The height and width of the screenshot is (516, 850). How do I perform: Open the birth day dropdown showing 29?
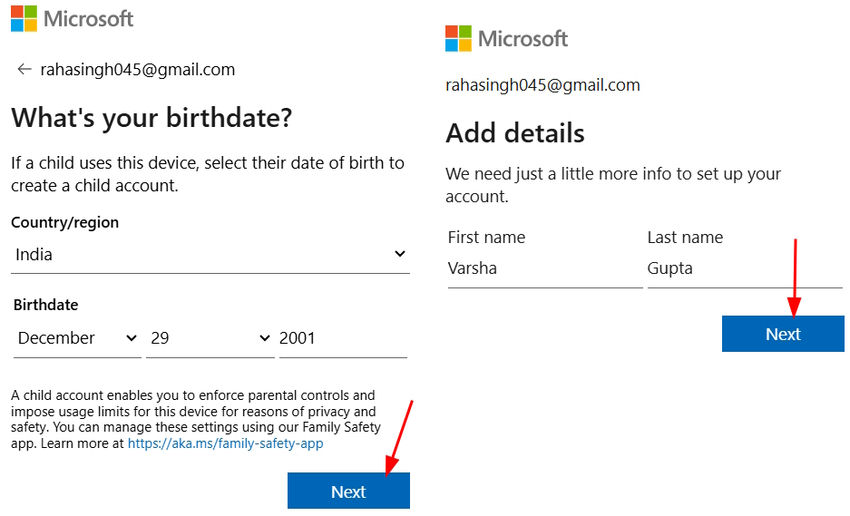[209, 338]
